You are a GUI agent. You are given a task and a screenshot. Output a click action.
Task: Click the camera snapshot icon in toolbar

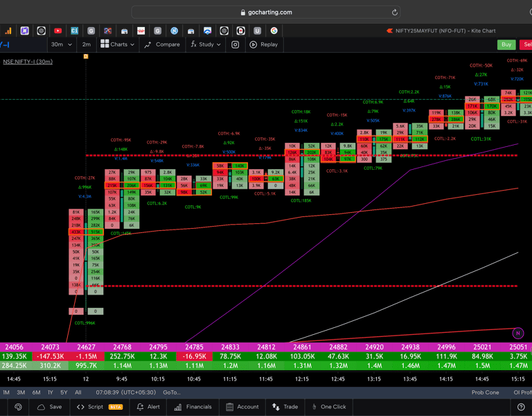point(235,44)
